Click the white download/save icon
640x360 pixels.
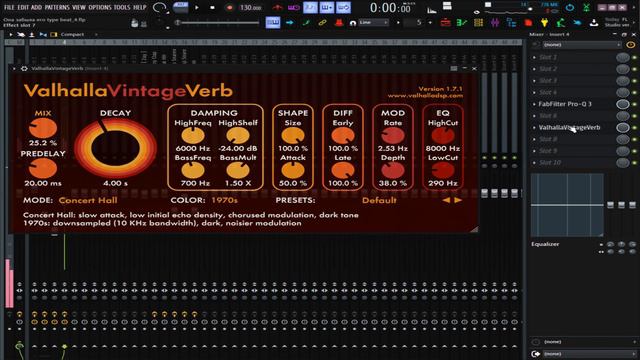click(x=594, y=23)
